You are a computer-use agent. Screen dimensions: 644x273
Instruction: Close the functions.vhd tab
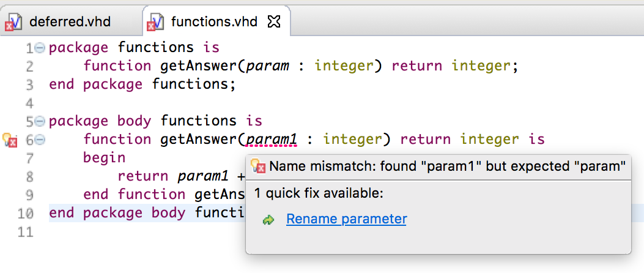(274, 21)
